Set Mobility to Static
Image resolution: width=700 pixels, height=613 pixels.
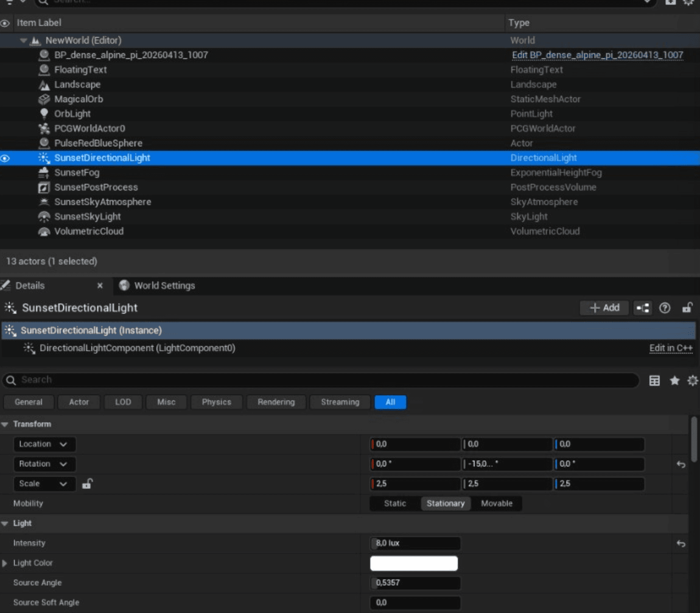[395, 503]
